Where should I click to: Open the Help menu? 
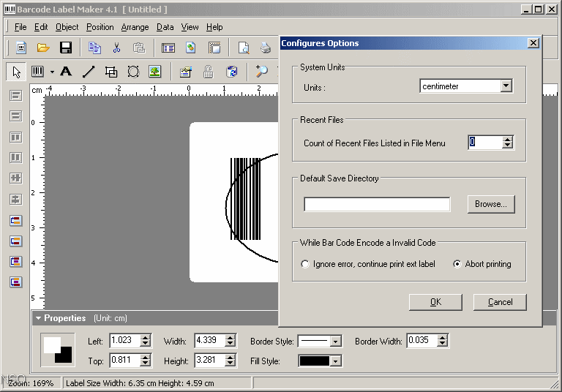214,27
